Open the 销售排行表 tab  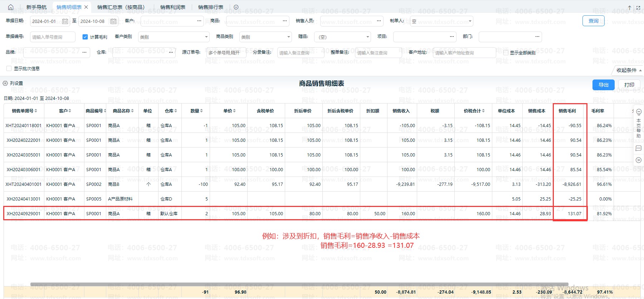211,7
